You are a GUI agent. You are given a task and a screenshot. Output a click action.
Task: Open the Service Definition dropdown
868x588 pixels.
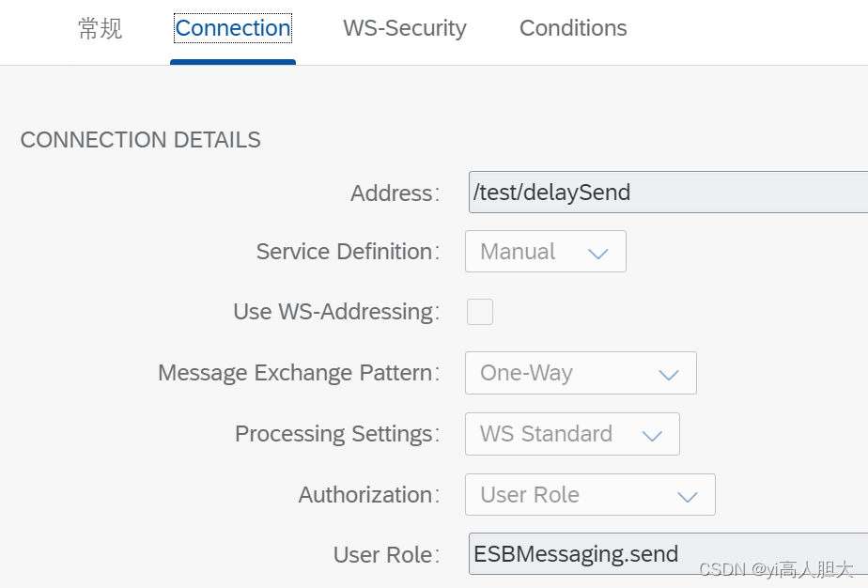pos(545,252)
